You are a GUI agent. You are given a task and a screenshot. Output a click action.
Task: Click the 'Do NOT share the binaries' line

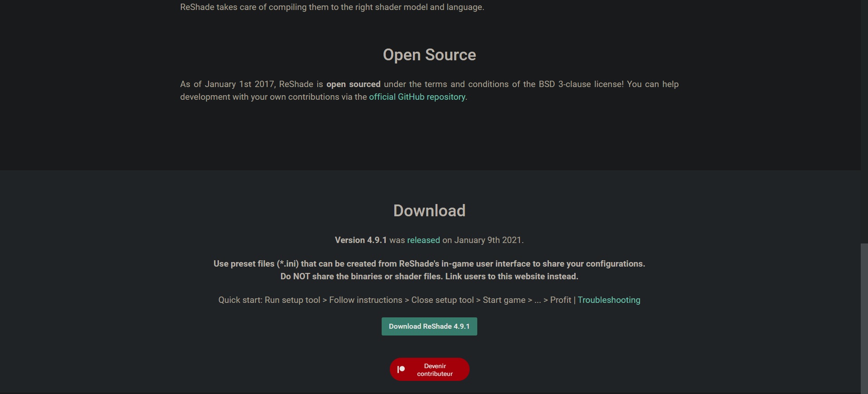coord(429,276)
